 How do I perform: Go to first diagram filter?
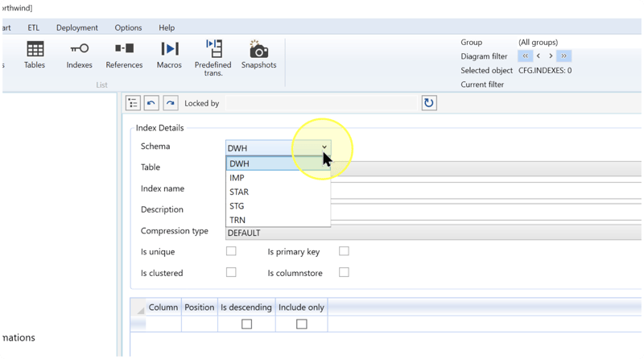tap(526, 56)
